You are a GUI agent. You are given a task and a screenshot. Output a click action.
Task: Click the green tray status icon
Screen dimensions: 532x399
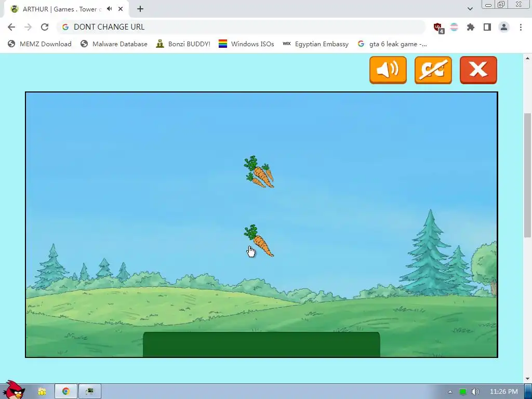pos(463,392)
